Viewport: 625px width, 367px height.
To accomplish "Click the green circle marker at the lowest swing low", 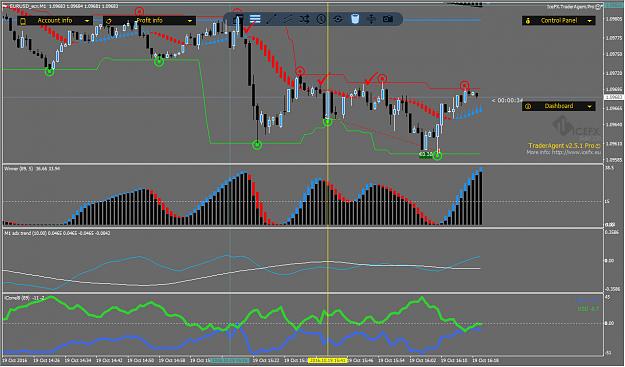I will click(437, 156).
